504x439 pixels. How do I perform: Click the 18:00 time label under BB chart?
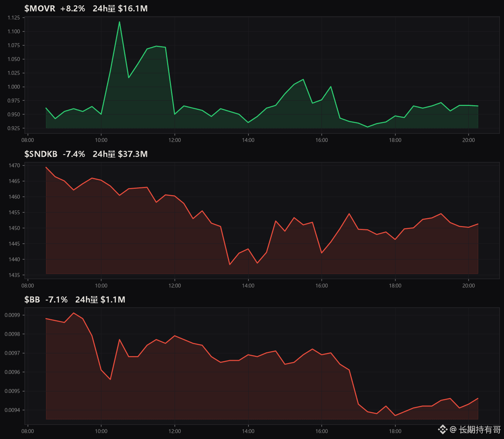click(395, 431)
